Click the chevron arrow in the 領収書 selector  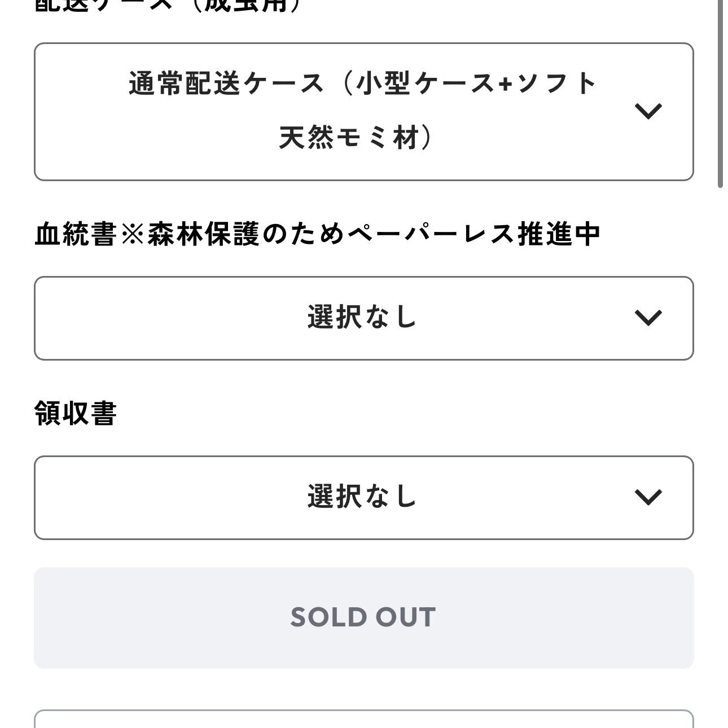point(648,497)
